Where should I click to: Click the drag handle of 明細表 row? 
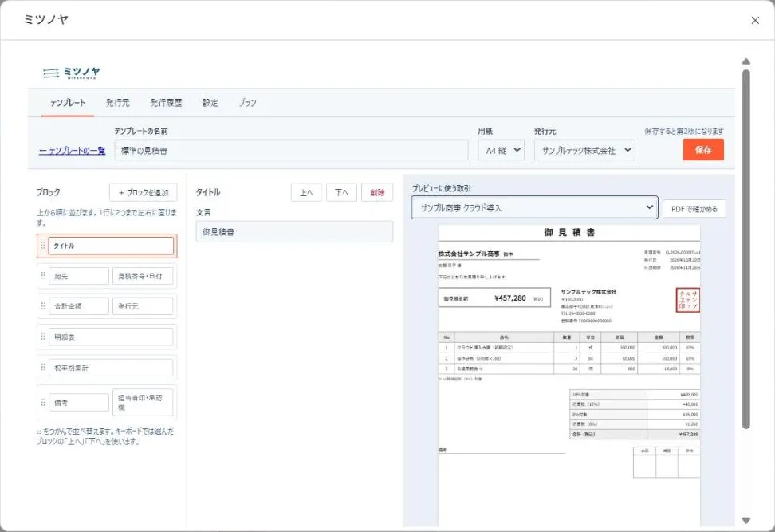click(43, 337)
